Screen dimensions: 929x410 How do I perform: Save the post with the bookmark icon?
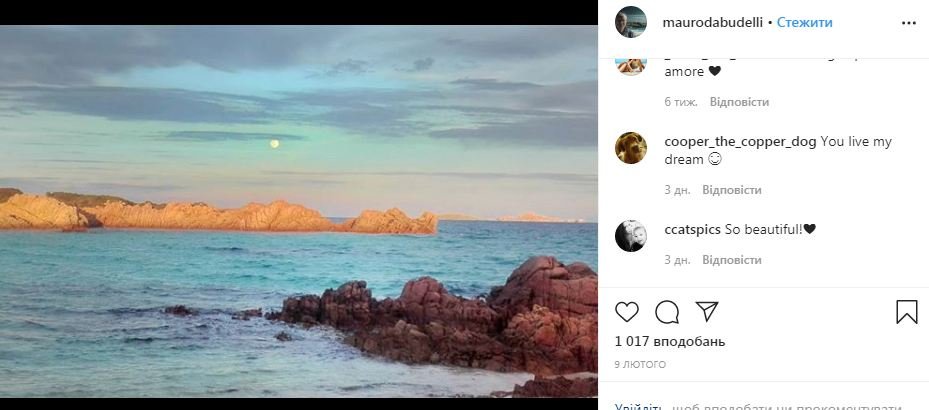click(x=906, y=312)
